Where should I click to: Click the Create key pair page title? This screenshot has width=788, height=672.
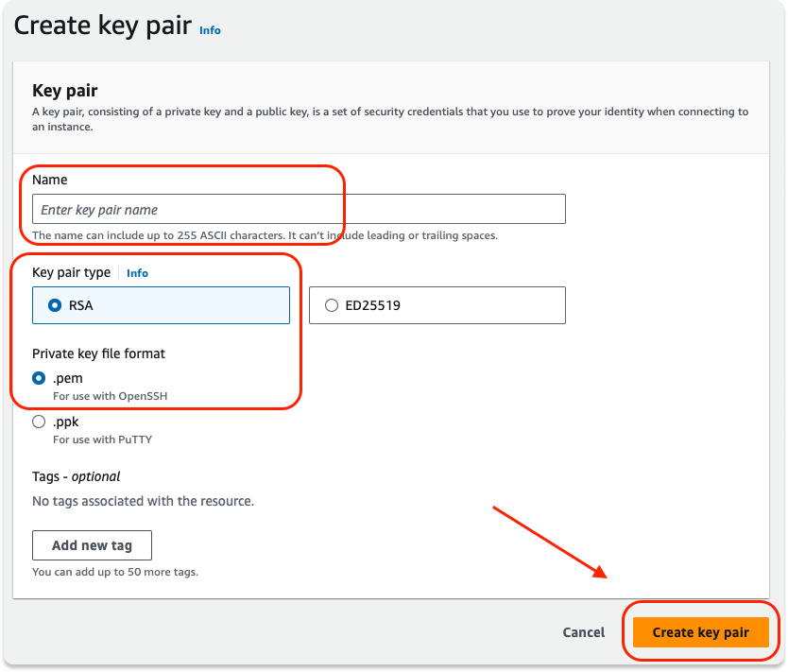click(103, 26)
